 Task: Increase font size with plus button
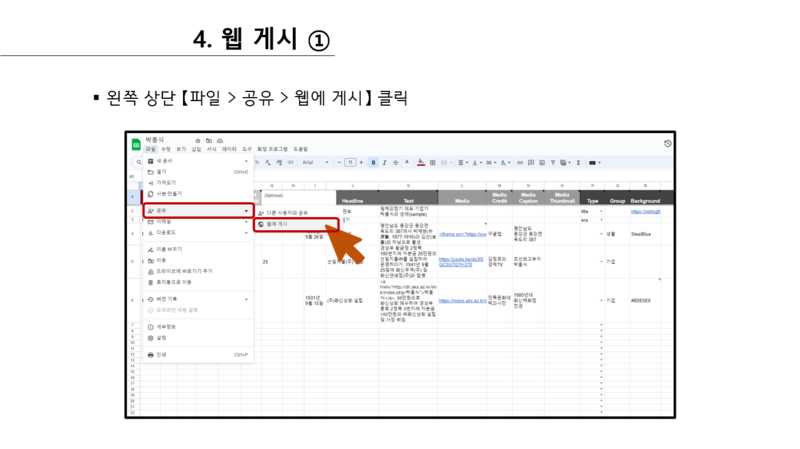pos(361,163)
